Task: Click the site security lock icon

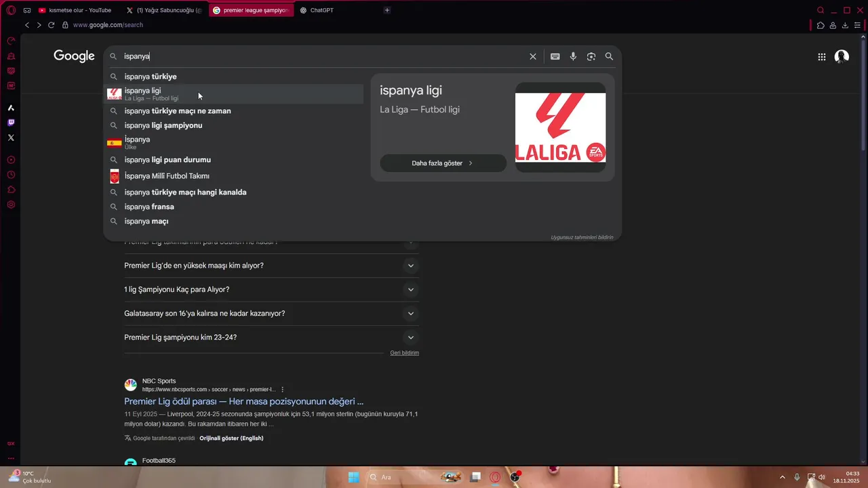Action: (x=65, y=25)
